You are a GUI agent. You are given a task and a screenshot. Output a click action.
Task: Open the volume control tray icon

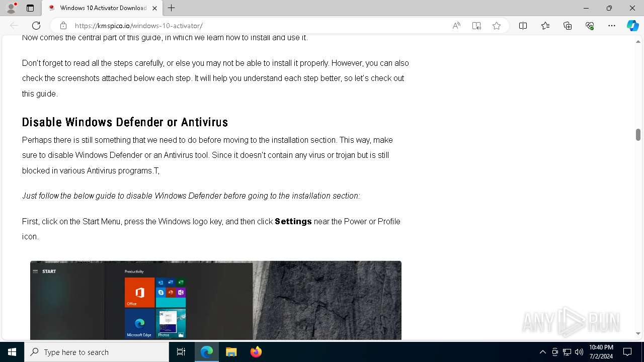coord(579,352)
